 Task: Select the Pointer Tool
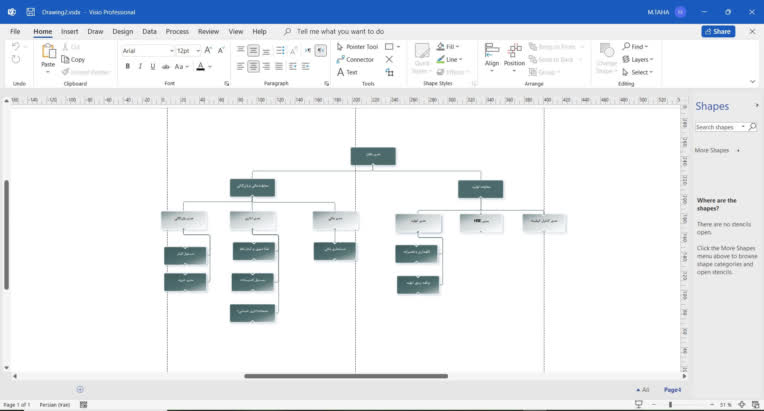pyautogui.click(x=357, y=47)
